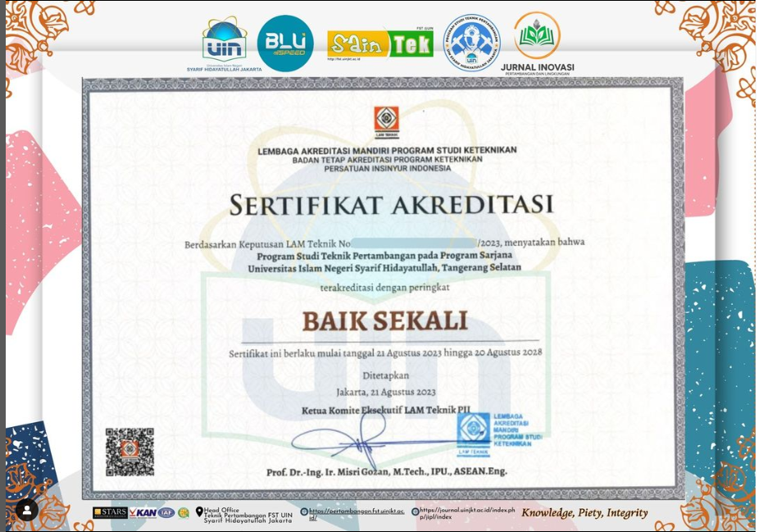The width and height of the screenshot is (758, 532).
Task: Click the SainTek banner logo
Action: tap(380, 44)
